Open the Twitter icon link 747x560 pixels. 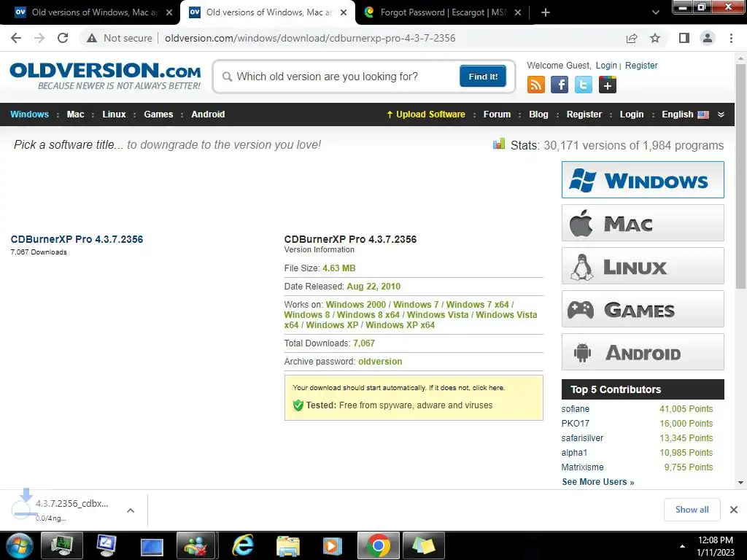(x=583, y=85)
